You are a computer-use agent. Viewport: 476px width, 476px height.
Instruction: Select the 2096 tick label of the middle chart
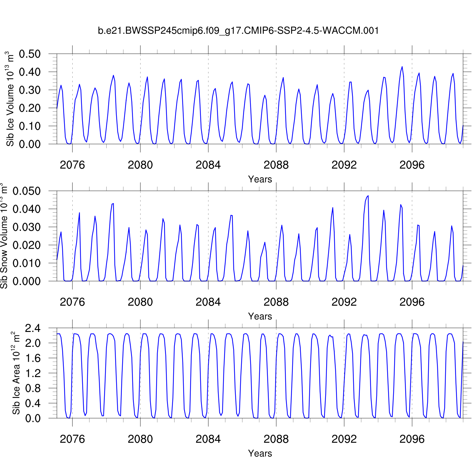(412, 302)
